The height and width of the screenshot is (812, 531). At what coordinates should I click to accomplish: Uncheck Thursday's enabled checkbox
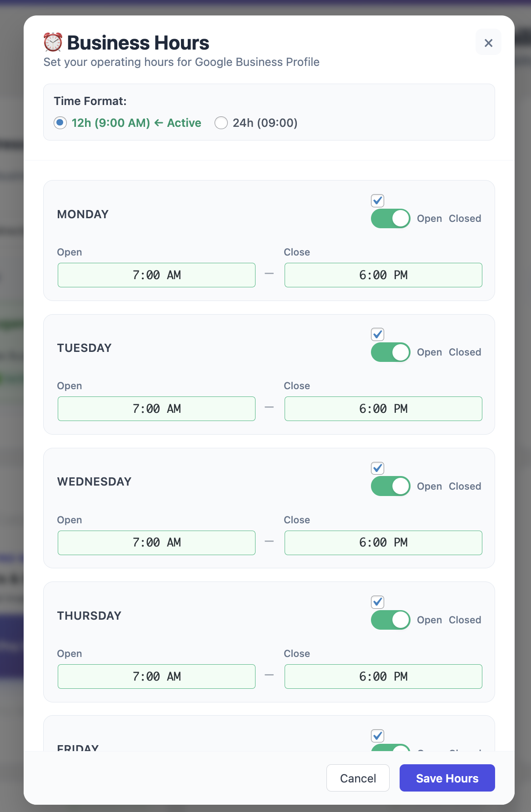tap(377, 602)
